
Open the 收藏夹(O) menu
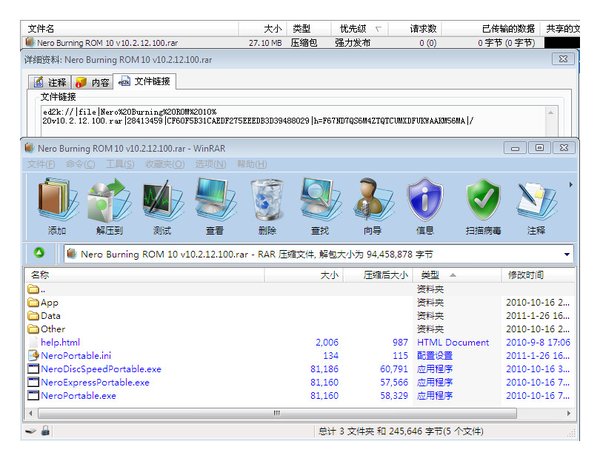tap(165, 164)
